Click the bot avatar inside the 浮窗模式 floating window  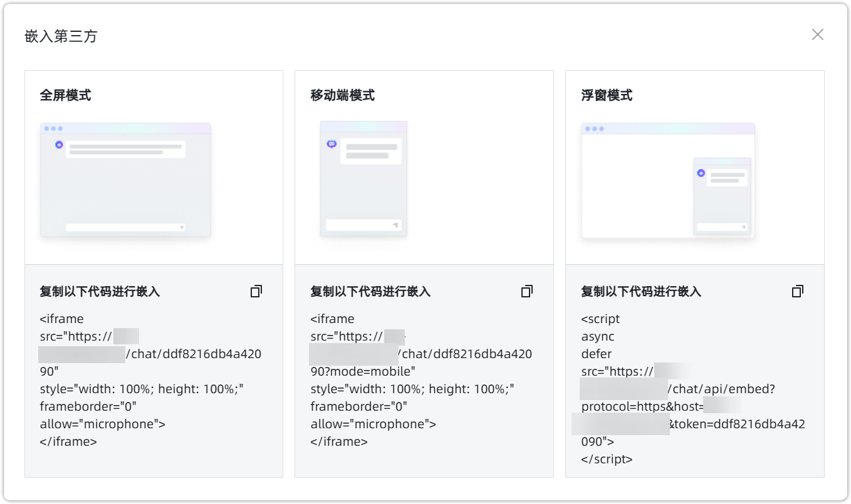(x=702, y=173)
